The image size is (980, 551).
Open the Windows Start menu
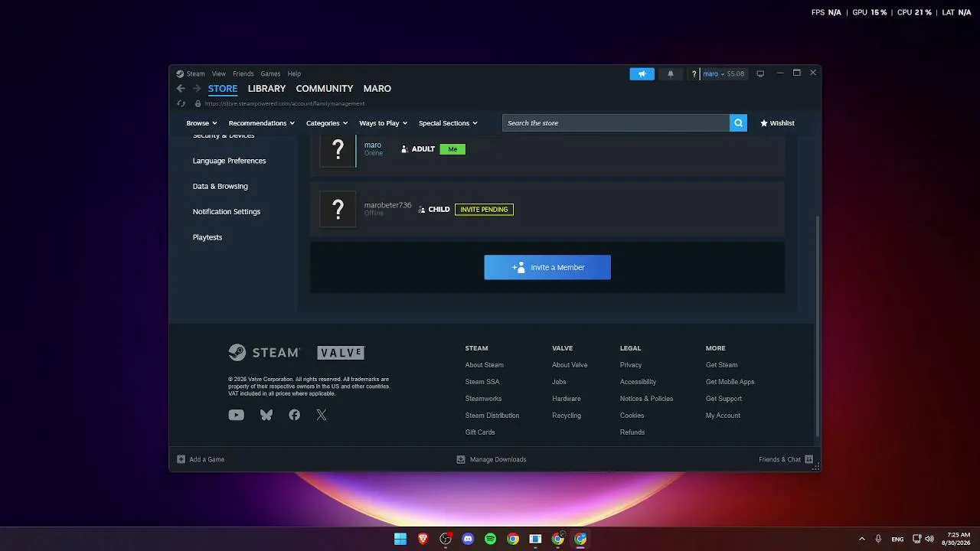(400, 539)
